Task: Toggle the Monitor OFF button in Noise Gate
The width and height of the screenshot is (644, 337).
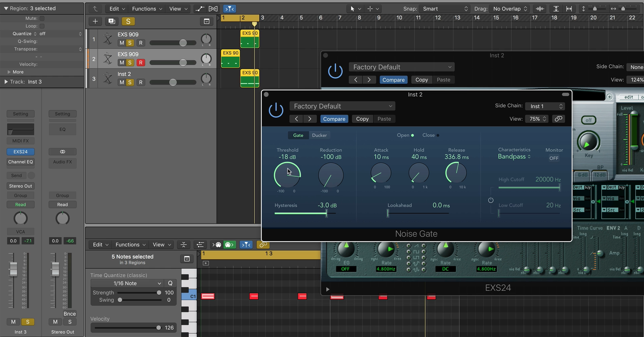Action: tap(554, 158)
